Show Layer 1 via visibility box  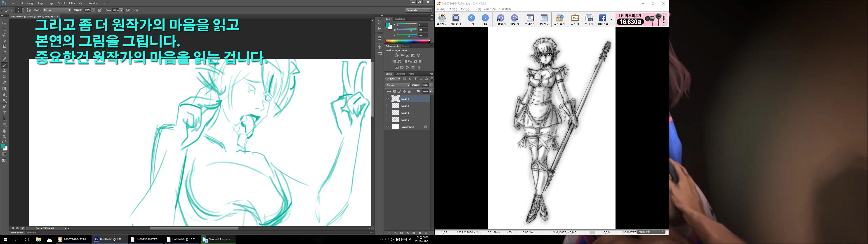click(387, 120)
